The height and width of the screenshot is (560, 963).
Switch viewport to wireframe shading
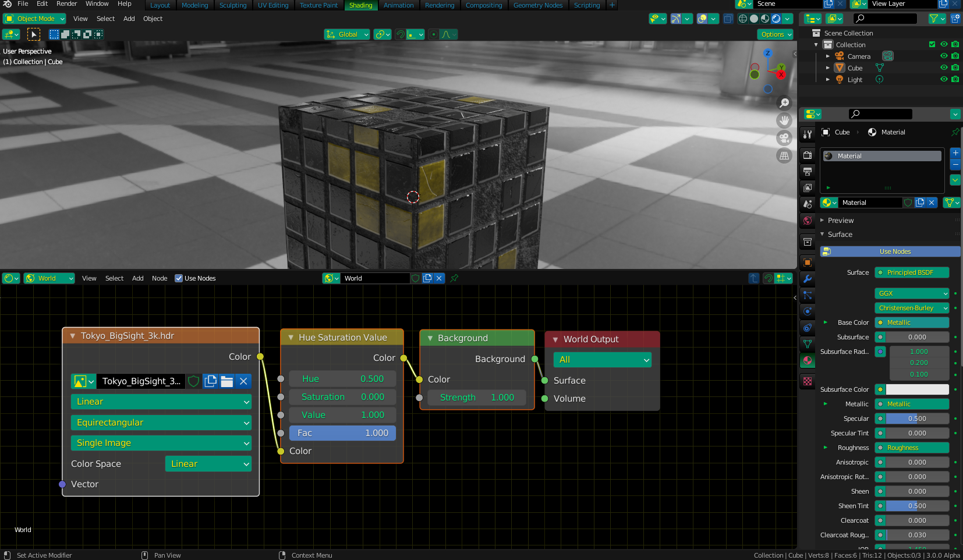(743, 19)
